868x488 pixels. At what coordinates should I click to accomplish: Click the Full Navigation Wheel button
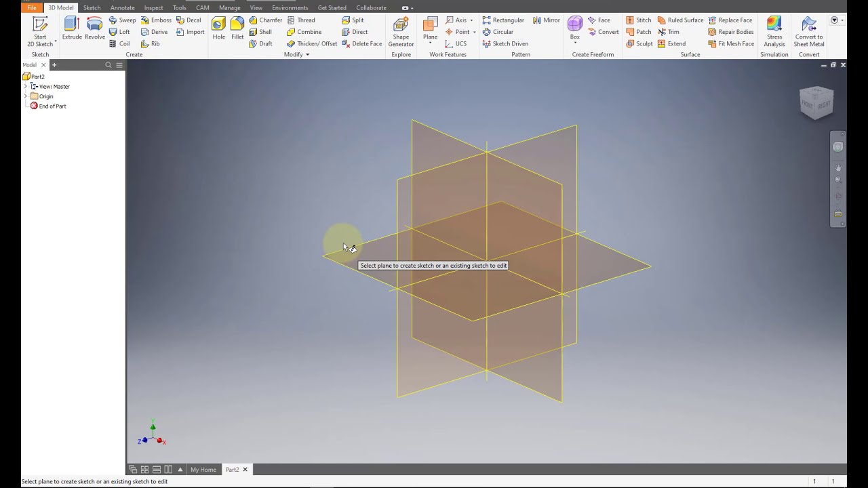point(838,147)
